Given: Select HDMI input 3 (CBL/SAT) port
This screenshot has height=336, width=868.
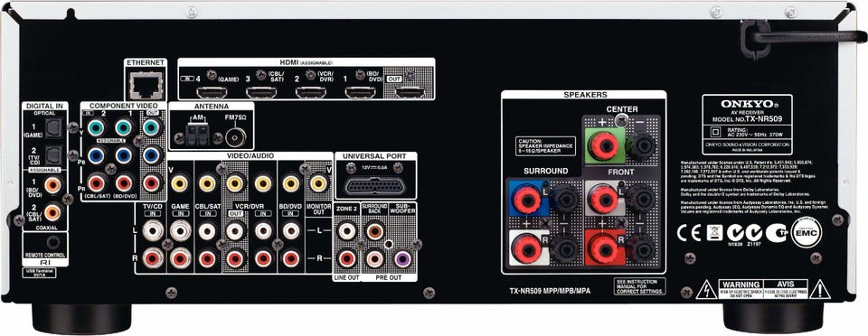Looking at the screenshot, I should pos(262,92).
